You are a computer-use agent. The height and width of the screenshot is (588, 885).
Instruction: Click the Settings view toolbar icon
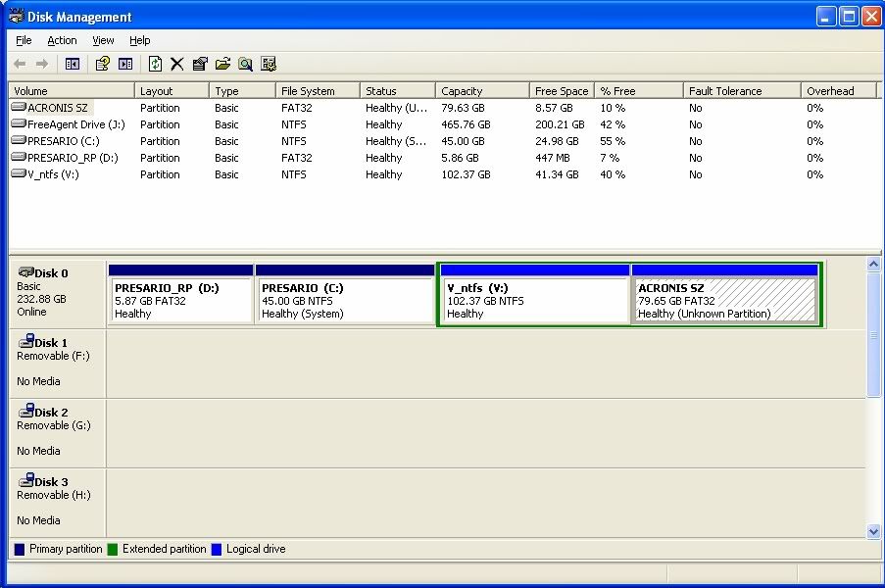pos(269,65)
